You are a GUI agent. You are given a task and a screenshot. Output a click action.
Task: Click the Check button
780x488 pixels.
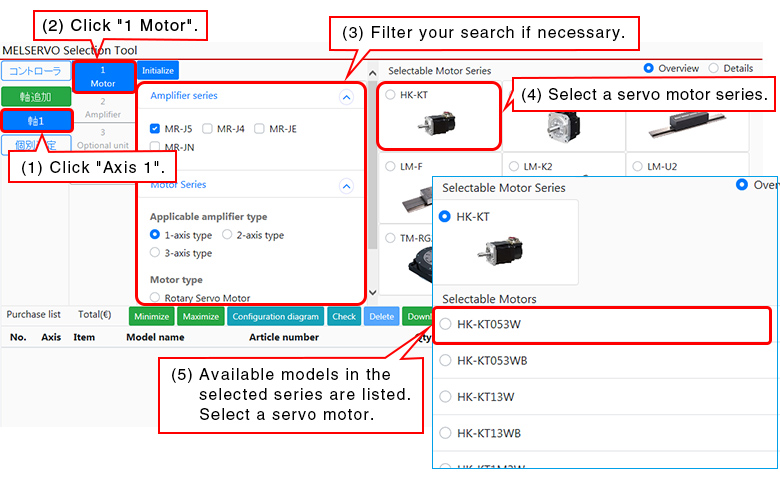pyautogui.click(x=344, y=316)
